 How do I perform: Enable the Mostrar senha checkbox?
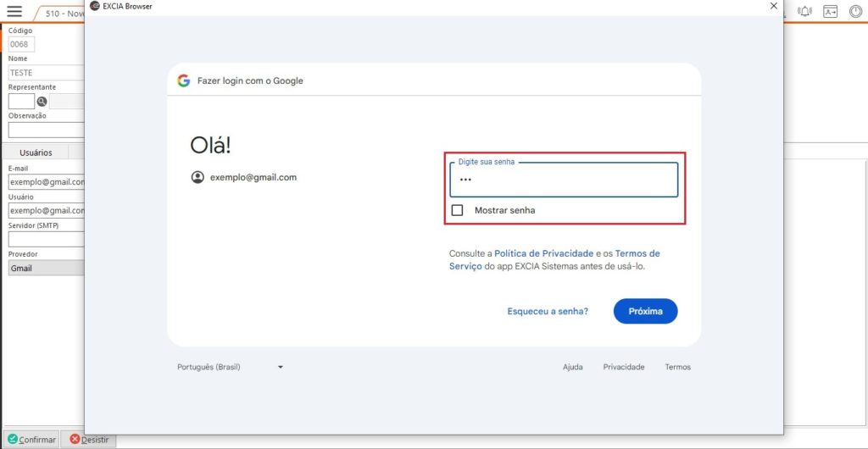(458, 210)
